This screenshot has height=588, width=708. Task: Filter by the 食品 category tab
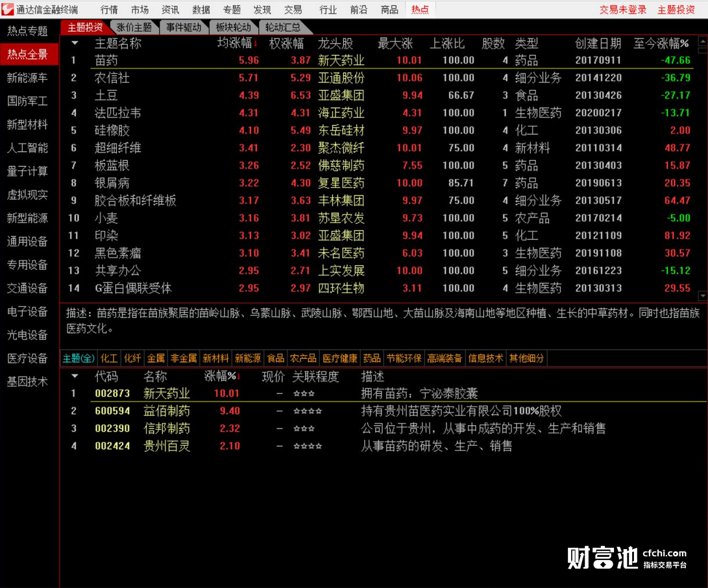click(275, 359)
